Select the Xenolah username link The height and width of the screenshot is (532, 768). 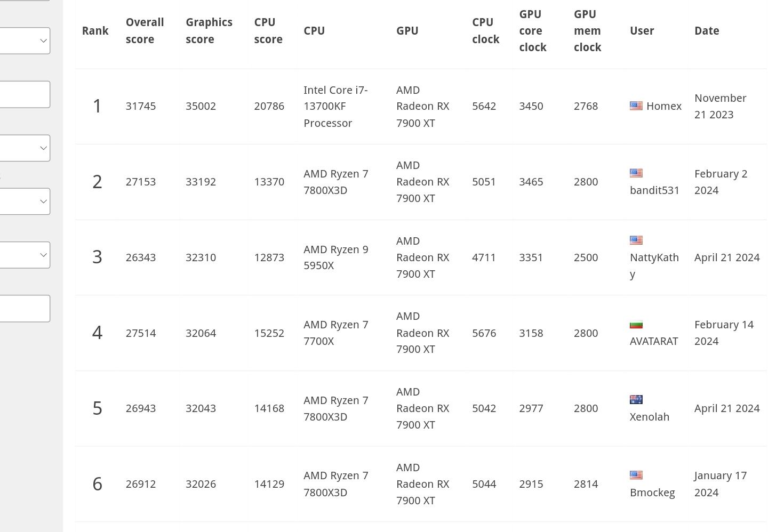pyautogui.click(x=650, y=417)
